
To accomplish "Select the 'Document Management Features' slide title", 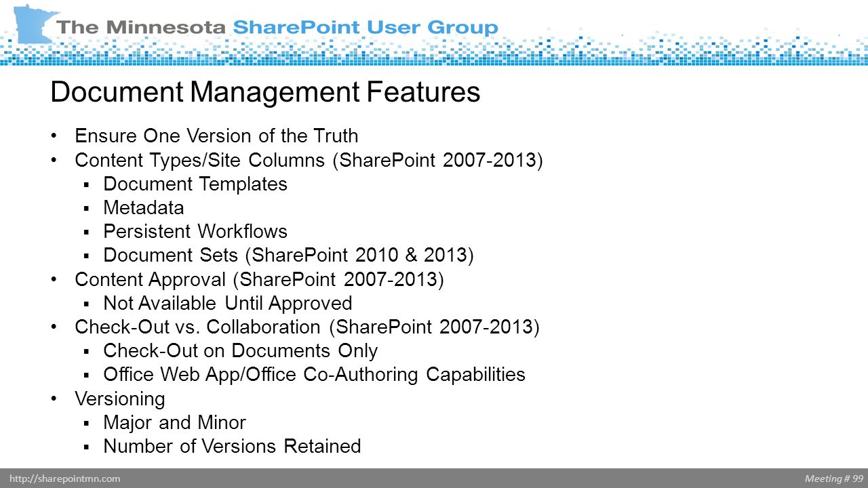I will click(265, 92).
